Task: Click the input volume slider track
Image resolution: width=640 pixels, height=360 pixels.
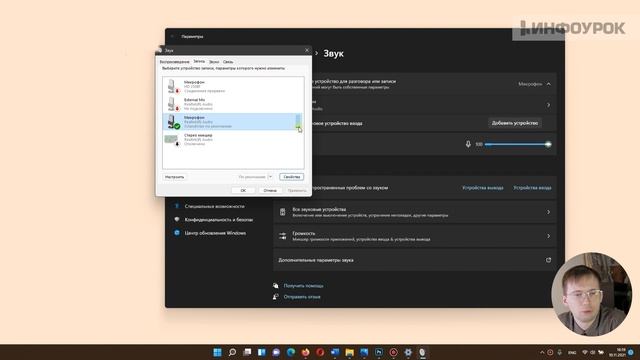Action: tap(517, 144)
